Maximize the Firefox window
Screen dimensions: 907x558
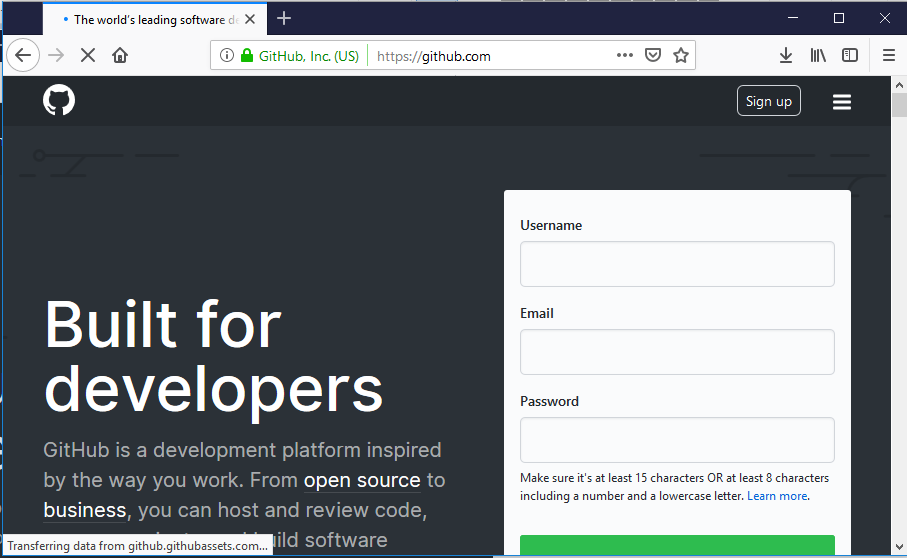point(839,18)
